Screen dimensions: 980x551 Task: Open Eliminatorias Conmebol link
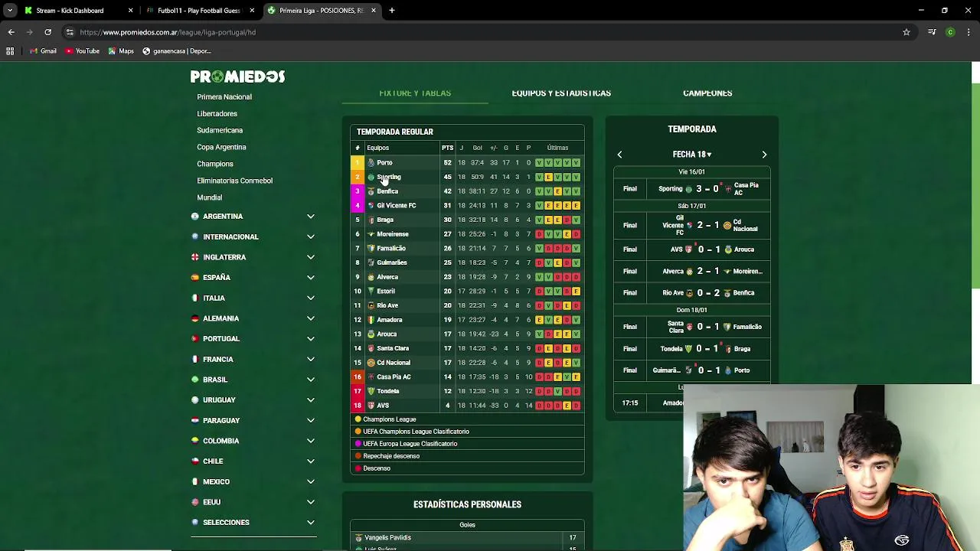pos(234,181)
